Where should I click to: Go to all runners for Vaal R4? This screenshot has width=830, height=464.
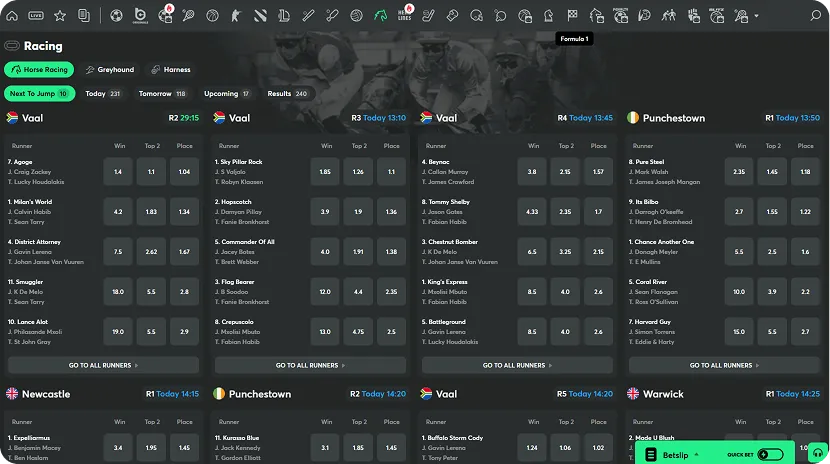pyautogui.click(x=517, y=365)
